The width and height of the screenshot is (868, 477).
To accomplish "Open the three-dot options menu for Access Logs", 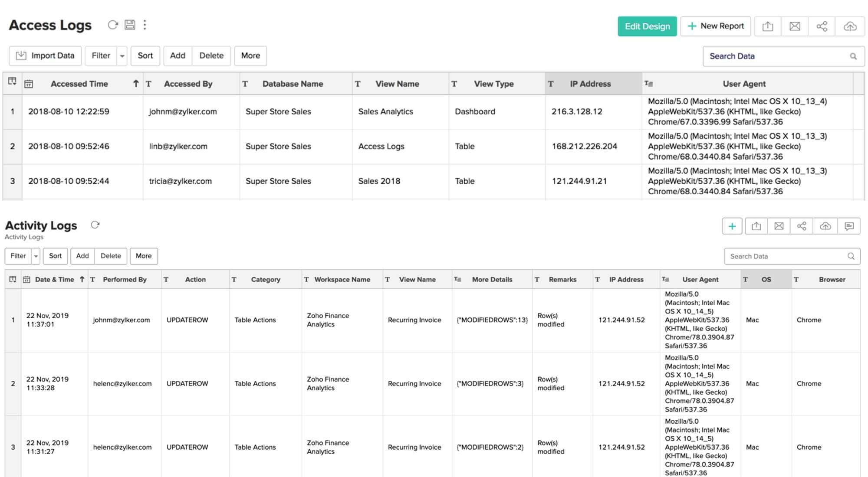I will (145, 25).
